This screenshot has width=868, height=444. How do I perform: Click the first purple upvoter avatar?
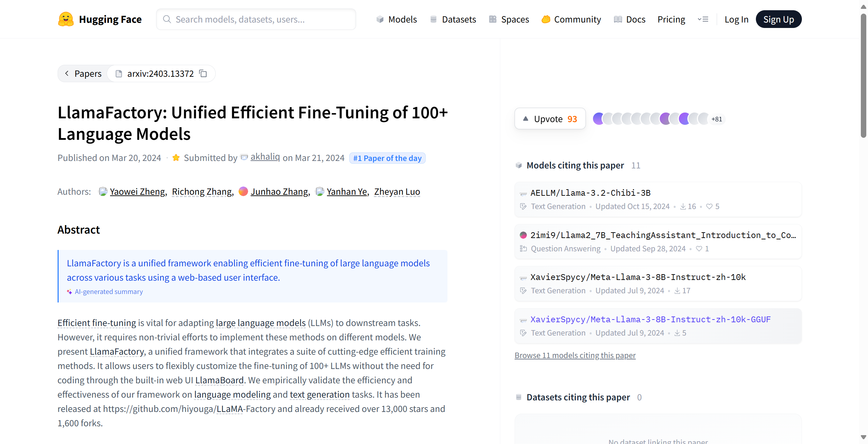[598, 119]
